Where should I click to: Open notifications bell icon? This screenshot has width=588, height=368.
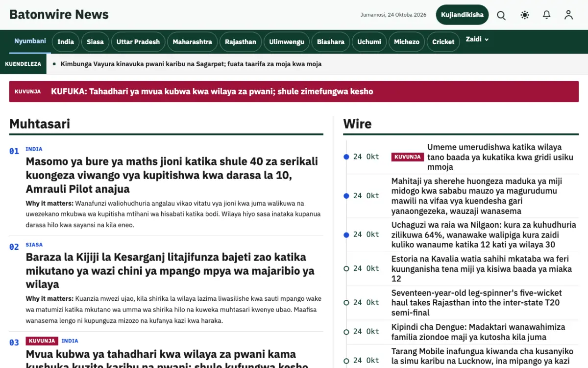(x=547, y=15)
